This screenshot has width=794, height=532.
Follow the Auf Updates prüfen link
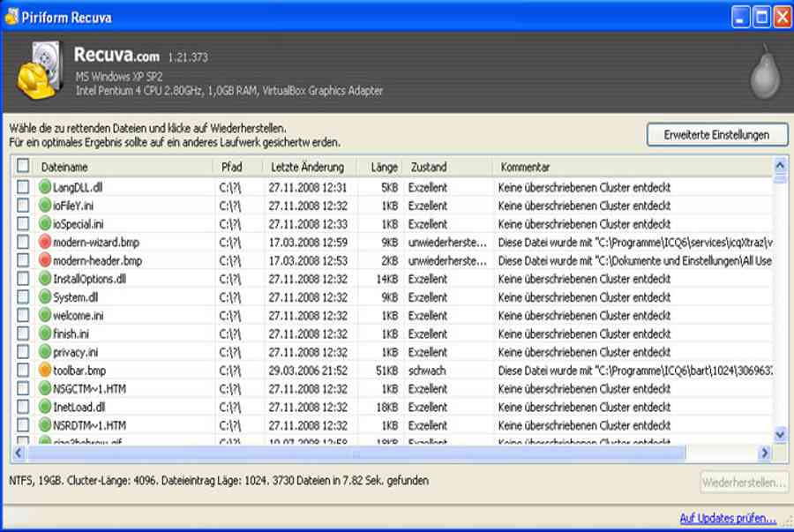click(728, 518)
